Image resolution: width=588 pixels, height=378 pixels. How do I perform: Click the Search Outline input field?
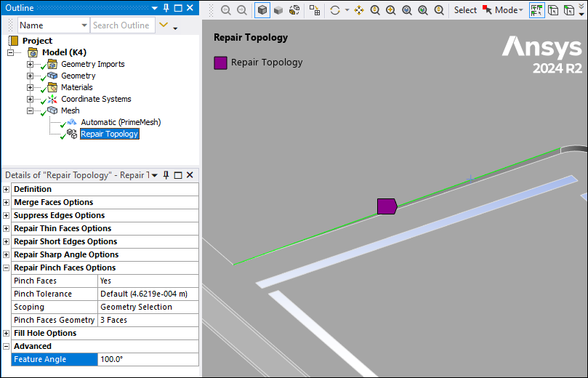[x=121, y=25]
